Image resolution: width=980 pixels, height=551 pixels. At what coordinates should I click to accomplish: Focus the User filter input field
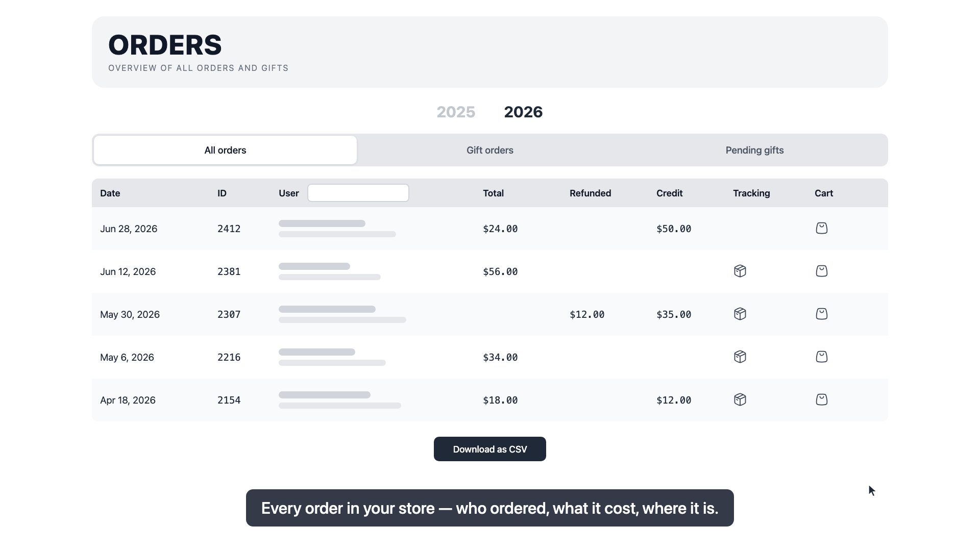358,193
